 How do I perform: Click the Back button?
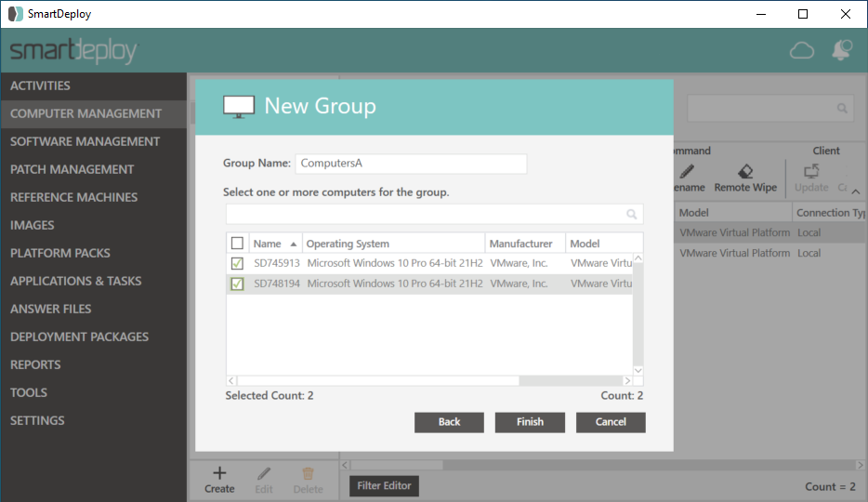[449, 422]
